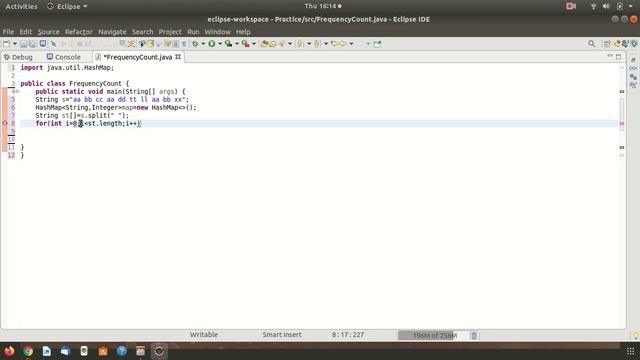Open the Eclipse app menu in top bar
This screenshot has width=640, height=360.
67,7
